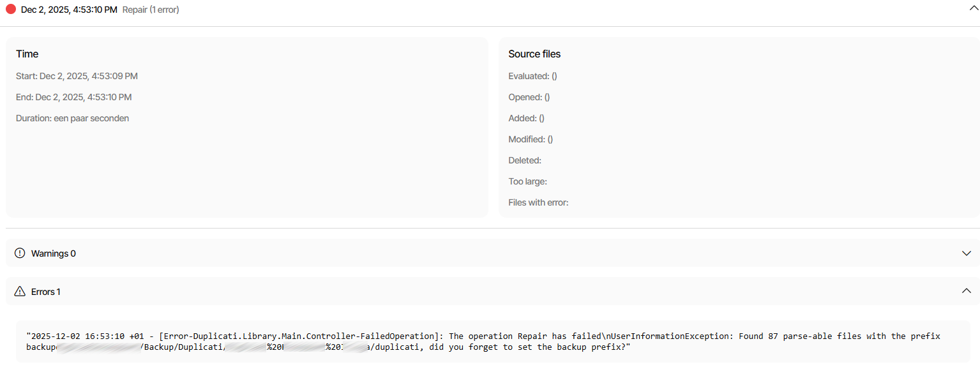This screenshot has height=369, width=980.
Task: Expand the Warnings 0 section chevron
Action: (x=966, y=253)
